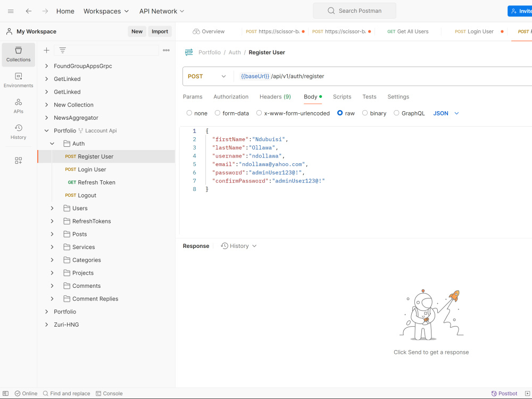Open the hamburger menu icon

coord(11,11)
